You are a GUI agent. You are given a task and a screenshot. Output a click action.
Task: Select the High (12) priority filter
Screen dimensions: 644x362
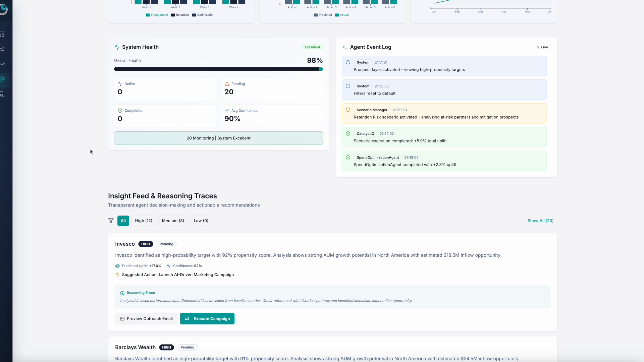click(144, 221)
